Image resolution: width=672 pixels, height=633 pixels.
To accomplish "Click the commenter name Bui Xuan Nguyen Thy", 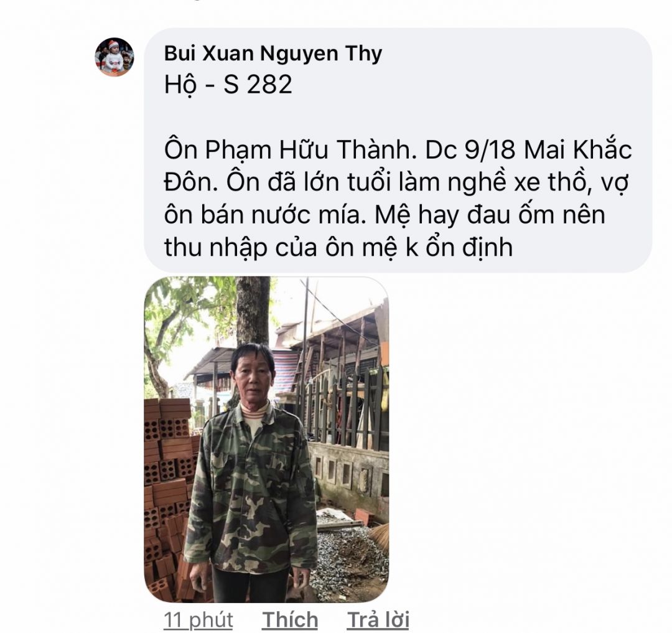I will point(273,54).
